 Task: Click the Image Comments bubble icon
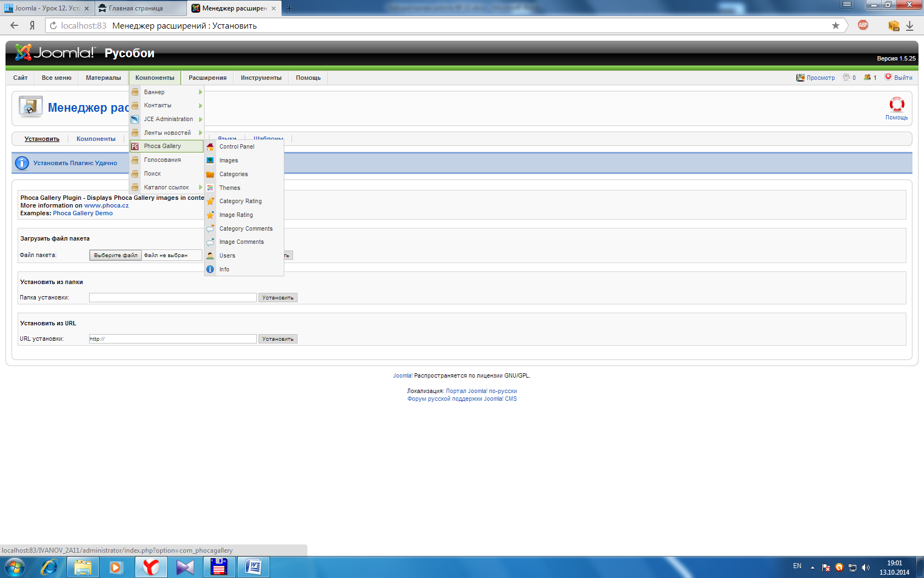coord(210,242)
